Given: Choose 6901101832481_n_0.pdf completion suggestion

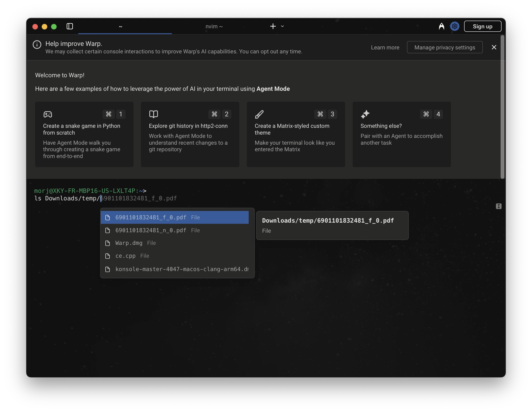Looking at the screenshot, I should point(175,230).
